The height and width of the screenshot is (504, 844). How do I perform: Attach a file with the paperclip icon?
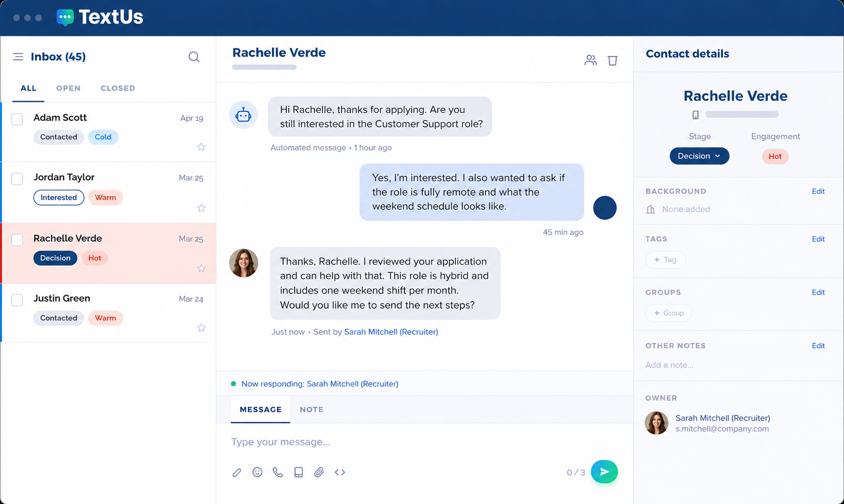click(x=319, y=472)
